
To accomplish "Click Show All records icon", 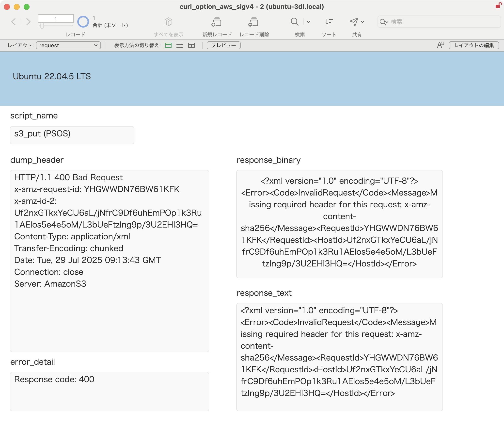I will pos(168,22).
